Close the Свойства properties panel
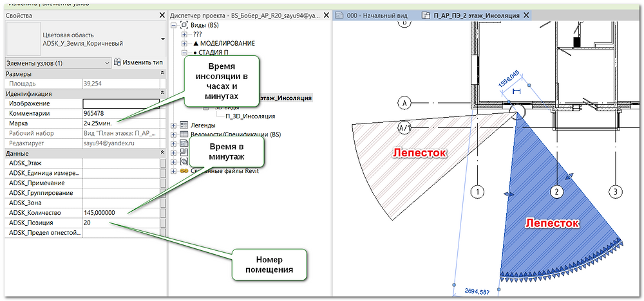The width and height of the screenshot is (644, 301). coord(162,15)
